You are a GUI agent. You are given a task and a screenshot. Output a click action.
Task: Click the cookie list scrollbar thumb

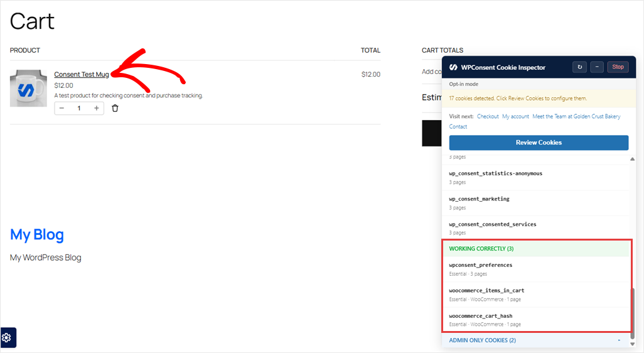[x=633, y=313]
